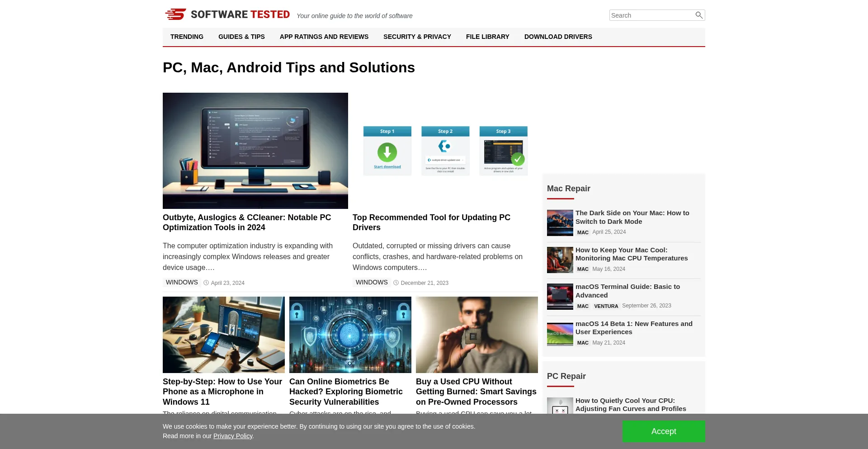The height and width of the screenshot is (449, 868).
Task: Click the macOS Sonoma article thumbnail
Action: click(x=560, y=334)
